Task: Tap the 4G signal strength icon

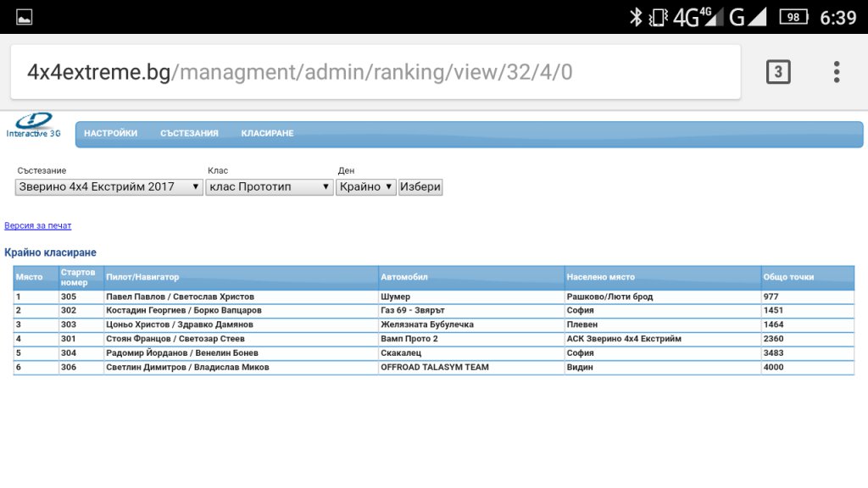Action: click(x=698, y=17)
